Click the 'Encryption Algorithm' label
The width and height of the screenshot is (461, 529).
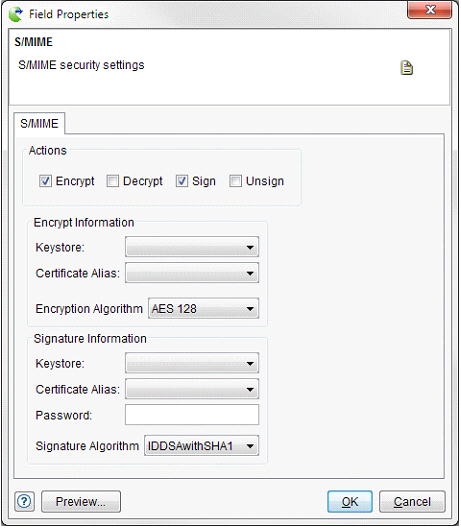(89, 309)
